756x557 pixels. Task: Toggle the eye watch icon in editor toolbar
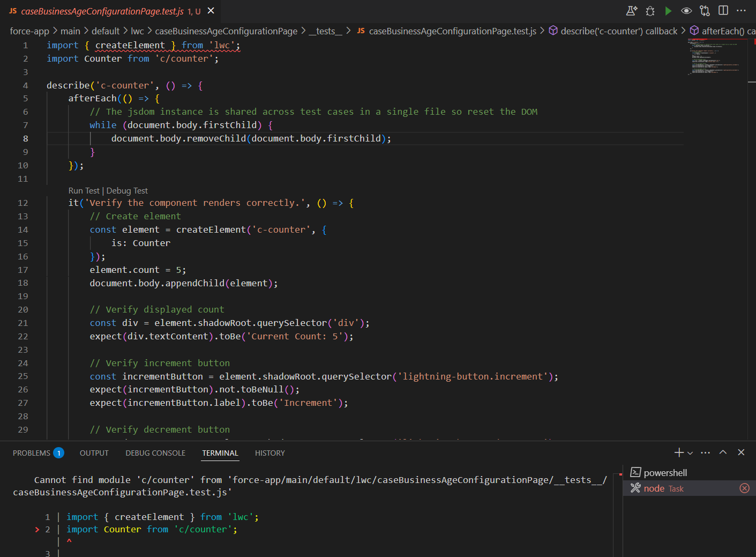[x=686, y=11]
